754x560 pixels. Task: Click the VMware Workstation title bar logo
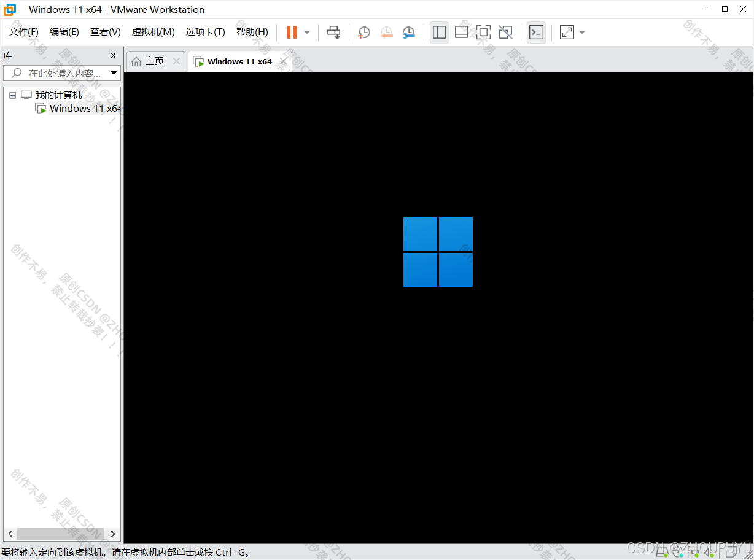[x=10, y=9]
